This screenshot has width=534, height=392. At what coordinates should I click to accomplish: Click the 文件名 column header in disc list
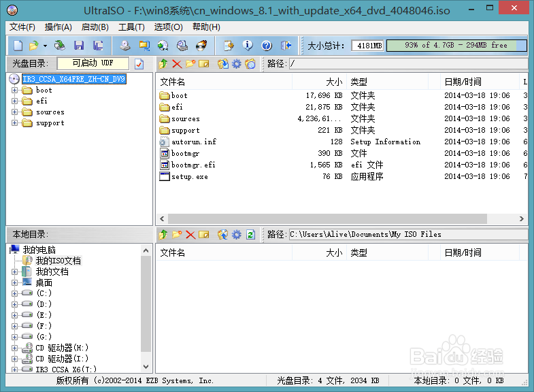pos(224,82)
